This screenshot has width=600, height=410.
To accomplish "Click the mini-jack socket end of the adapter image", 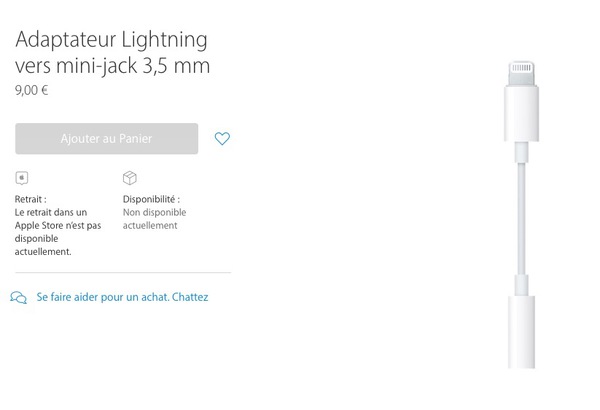I will click(521, 332).
